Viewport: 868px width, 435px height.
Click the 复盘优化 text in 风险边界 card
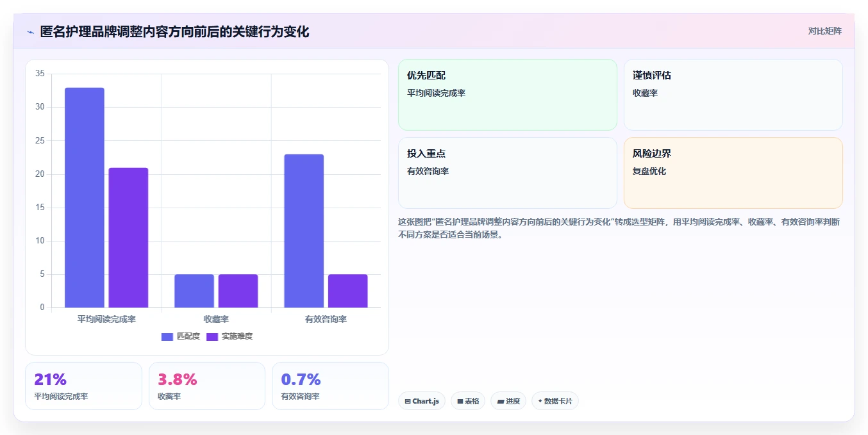649,171
